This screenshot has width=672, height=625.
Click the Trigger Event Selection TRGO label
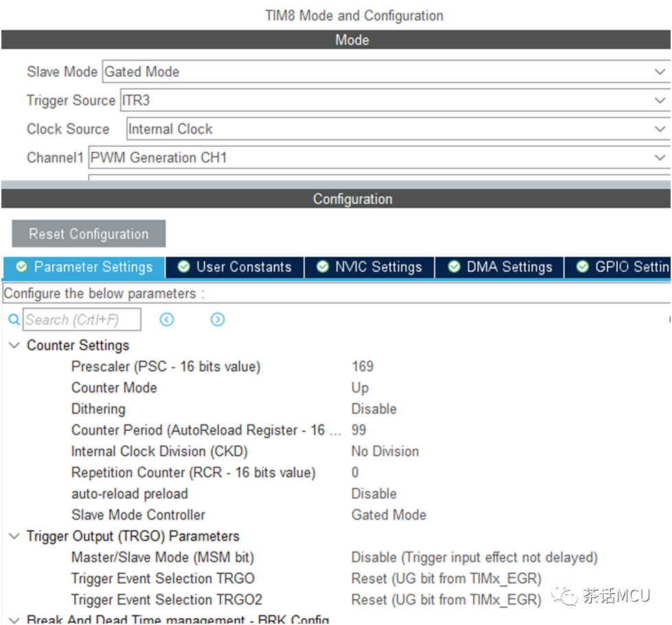[163, 578]
